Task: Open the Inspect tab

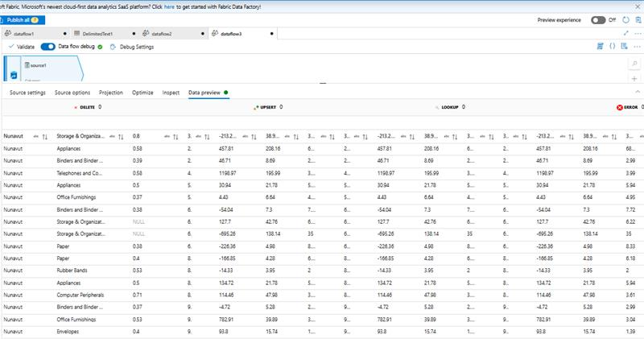Action: pyautogui.click(x=171, y=93)
